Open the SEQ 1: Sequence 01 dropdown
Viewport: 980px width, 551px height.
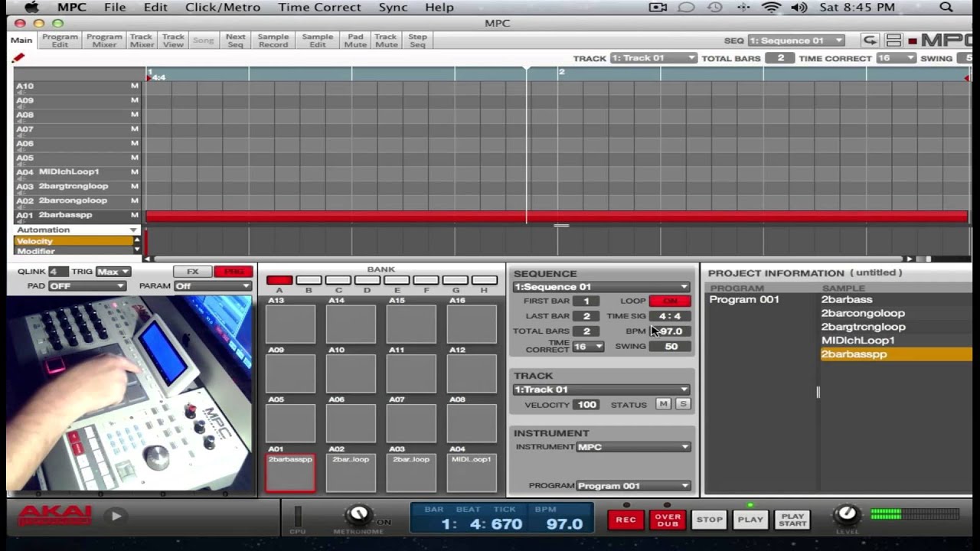click(x=796, y=41)
